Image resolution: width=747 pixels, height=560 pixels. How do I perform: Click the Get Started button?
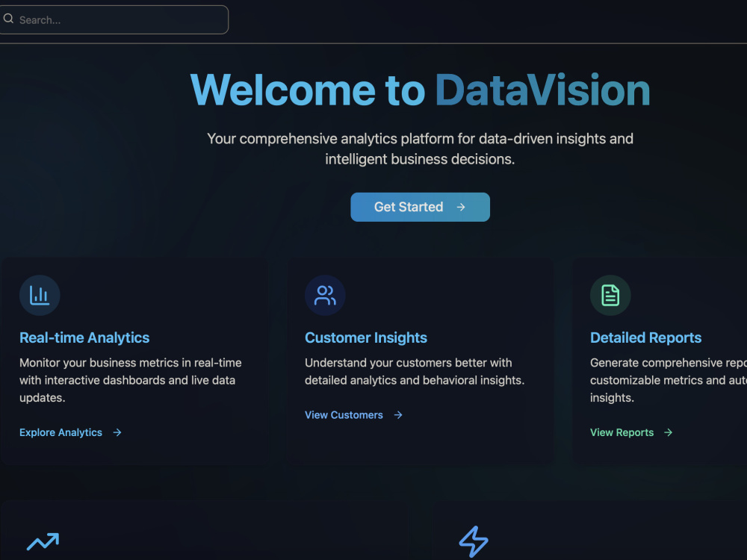[420, 207]
